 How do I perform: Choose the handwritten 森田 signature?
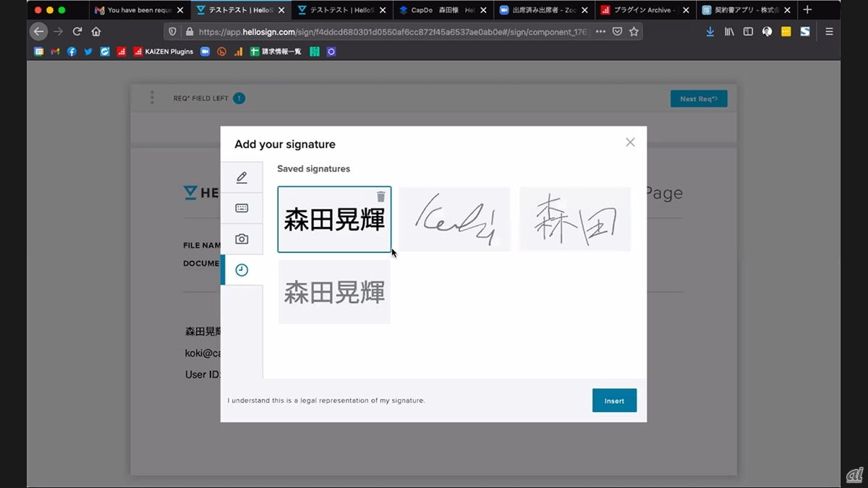(575, 219)
